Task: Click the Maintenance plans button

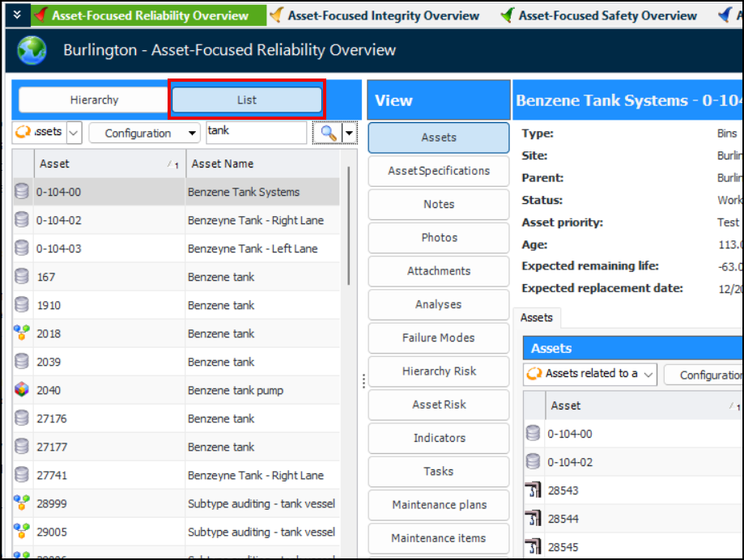Action: point(438,504)
